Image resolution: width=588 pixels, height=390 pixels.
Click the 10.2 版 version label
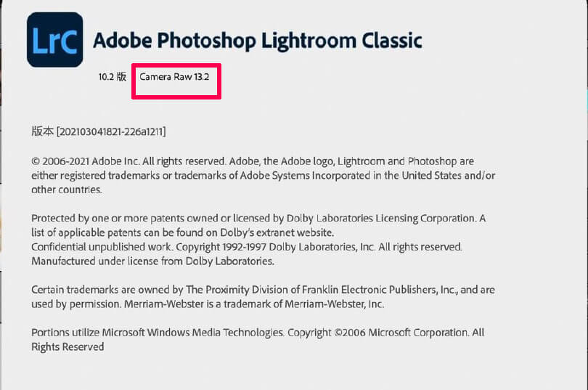click(112, 76)
